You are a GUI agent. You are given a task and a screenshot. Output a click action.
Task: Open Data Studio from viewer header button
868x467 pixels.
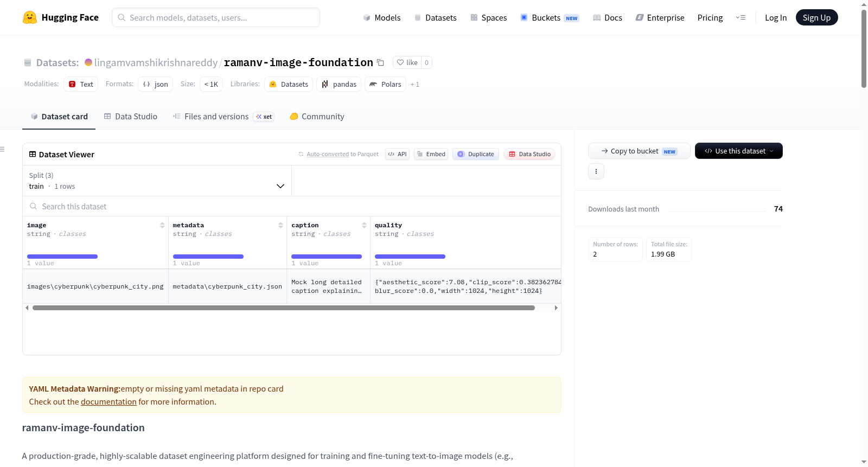click(x=529, y=154)
